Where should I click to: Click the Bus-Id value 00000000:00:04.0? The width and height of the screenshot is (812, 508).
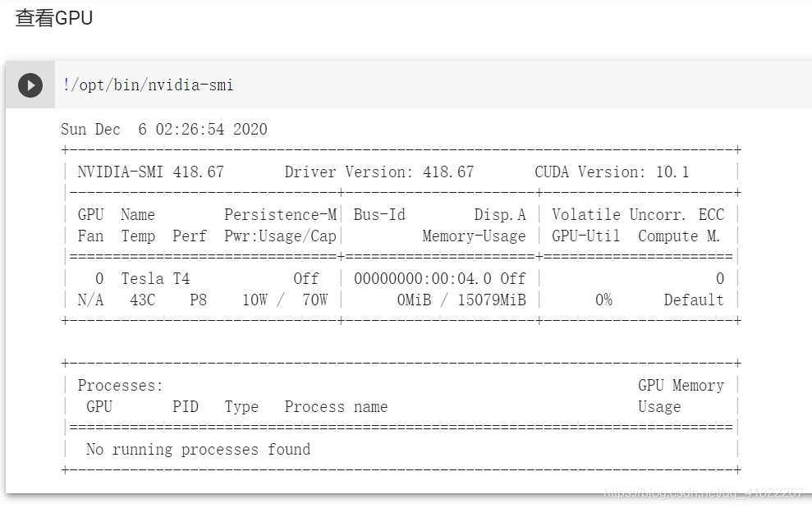tap(423, 279)
